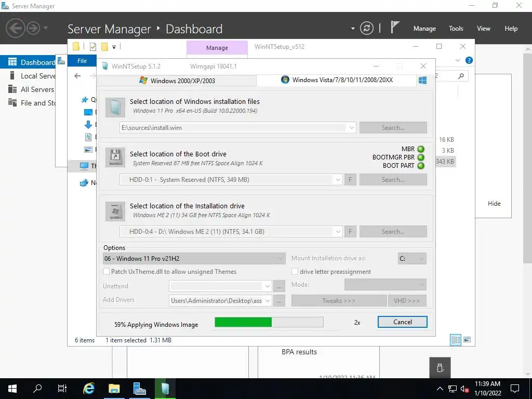The width and height of the screenshot is (532, 399).
Task: Click Server Manager back arrow icon
Action: point(15,28)
